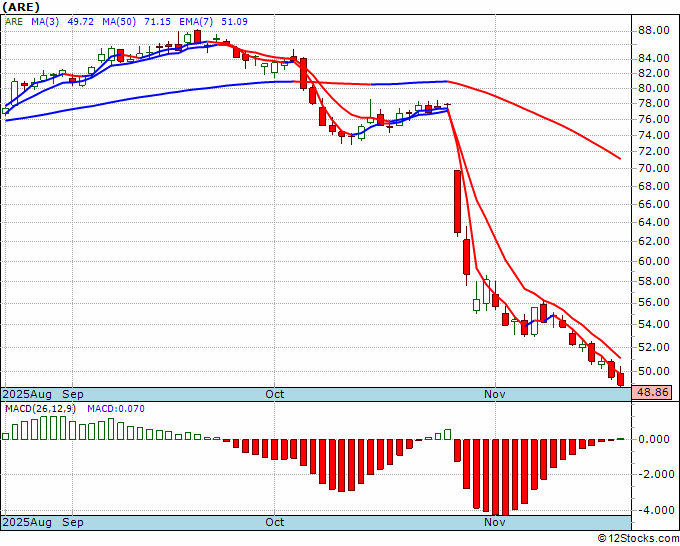This screenshot has width=680, height=546.
Task: Click the final red candle near 49
Action: 621,377
